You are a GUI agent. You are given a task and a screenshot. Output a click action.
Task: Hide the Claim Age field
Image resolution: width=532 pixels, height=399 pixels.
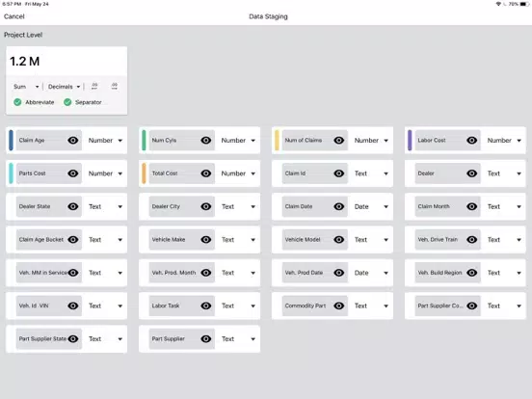[73, 140]
